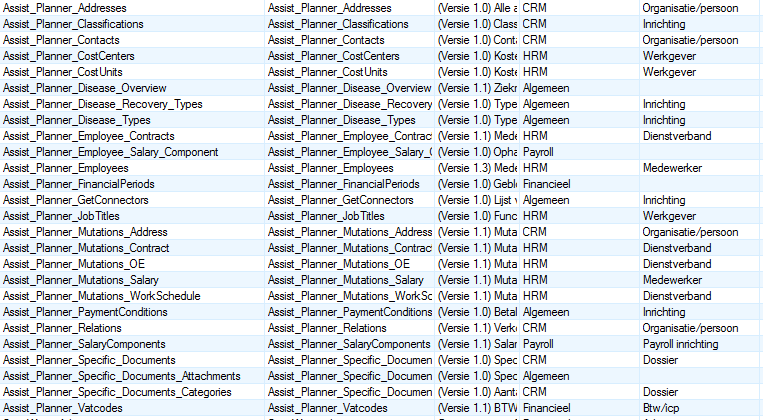The width and height of the screenshot is (763, 420).
Task: Click '(Versie 1.0) Alle a' description cell
Action: 477,8
